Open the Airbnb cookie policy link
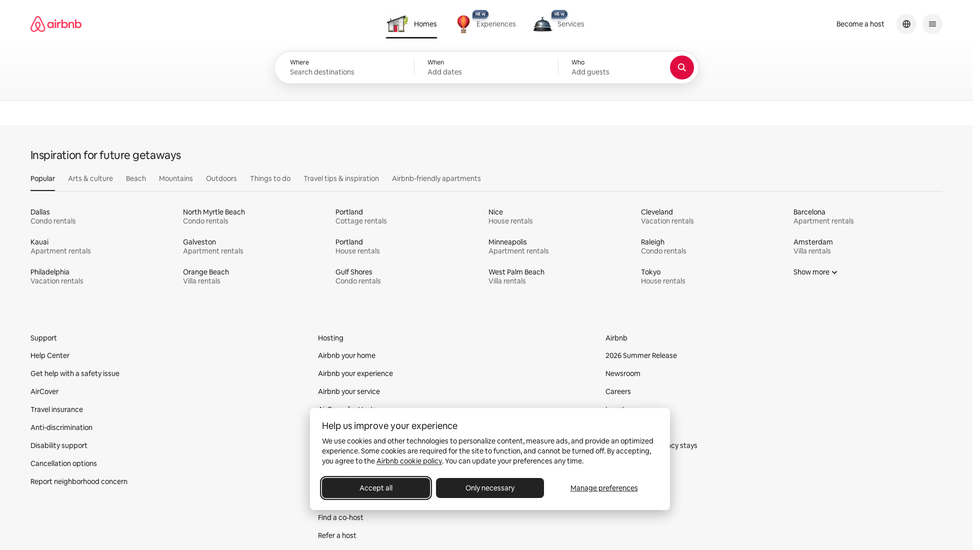 tap(409, 461)
